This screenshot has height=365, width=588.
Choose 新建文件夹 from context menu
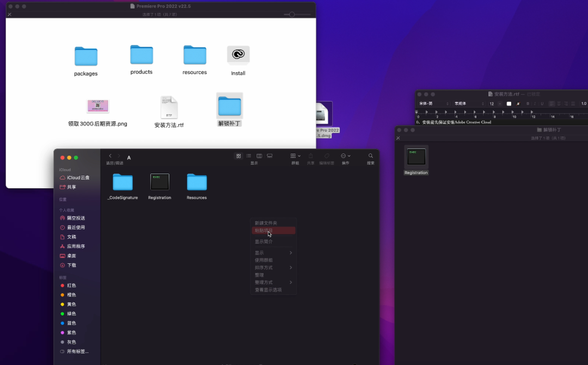(273, 223)
